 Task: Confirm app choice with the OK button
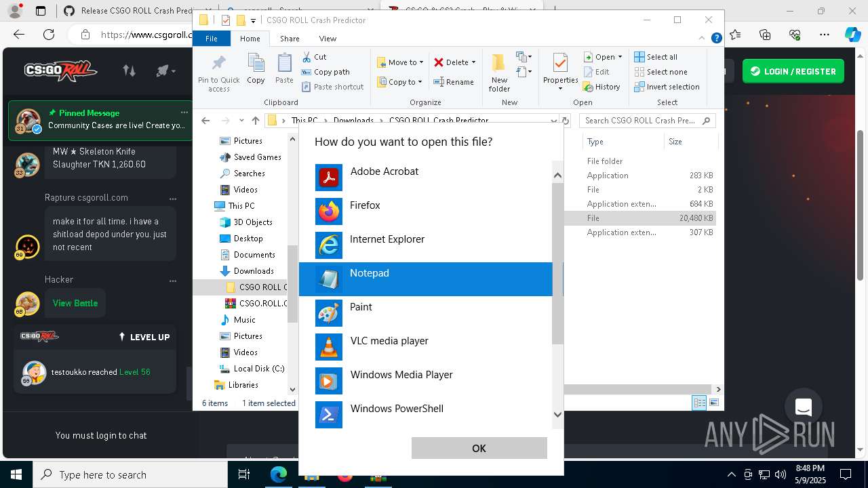(479, 448)
